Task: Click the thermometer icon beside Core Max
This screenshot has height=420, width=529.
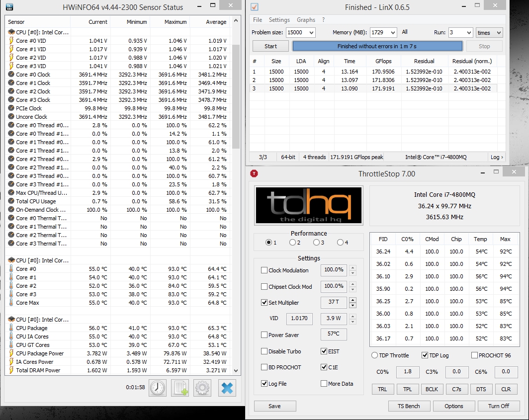Action: (x=11, y=303)
